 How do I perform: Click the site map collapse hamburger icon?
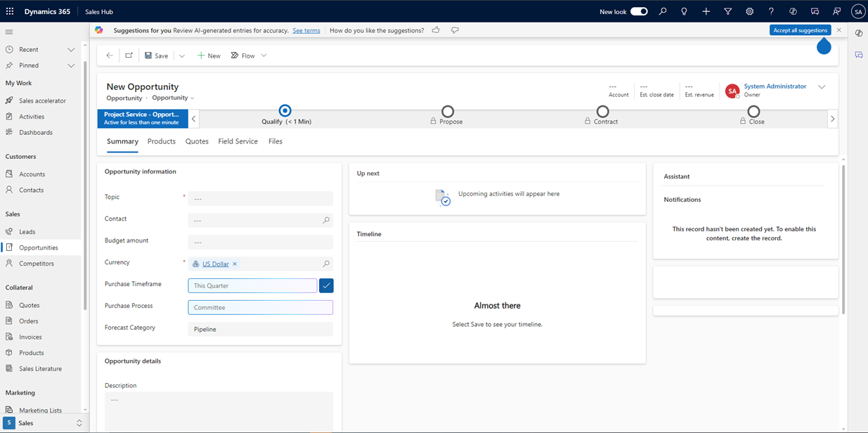(9, 31)
